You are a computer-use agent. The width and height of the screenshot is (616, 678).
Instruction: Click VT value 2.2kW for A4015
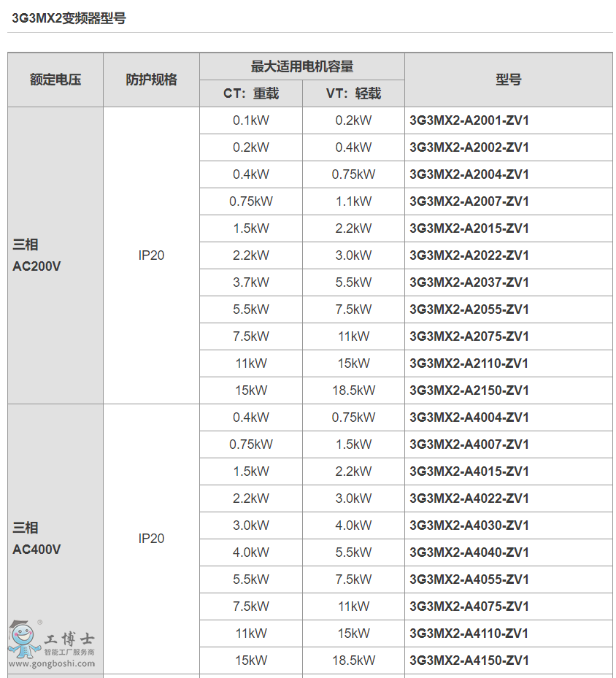click(x=353, y=471)
